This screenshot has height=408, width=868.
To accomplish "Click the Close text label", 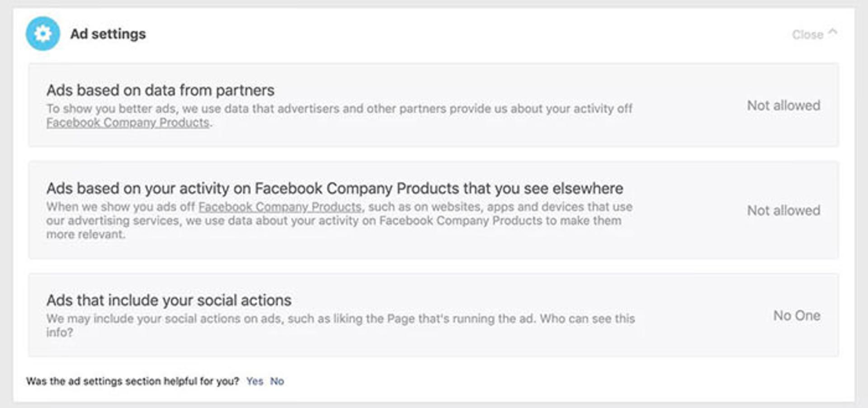I will pos(807,35).
